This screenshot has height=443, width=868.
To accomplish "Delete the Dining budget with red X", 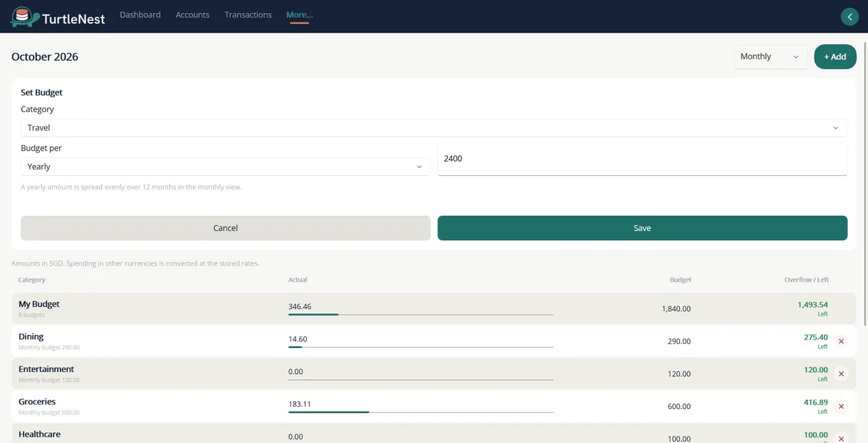I will pyautogui.click(x=841, y=342).
